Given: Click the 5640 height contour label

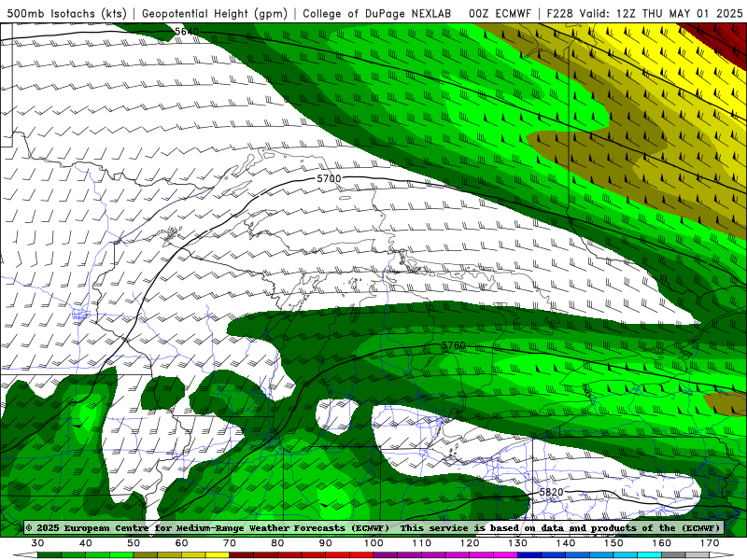Looking at the screenshot, I should [186, 32].
